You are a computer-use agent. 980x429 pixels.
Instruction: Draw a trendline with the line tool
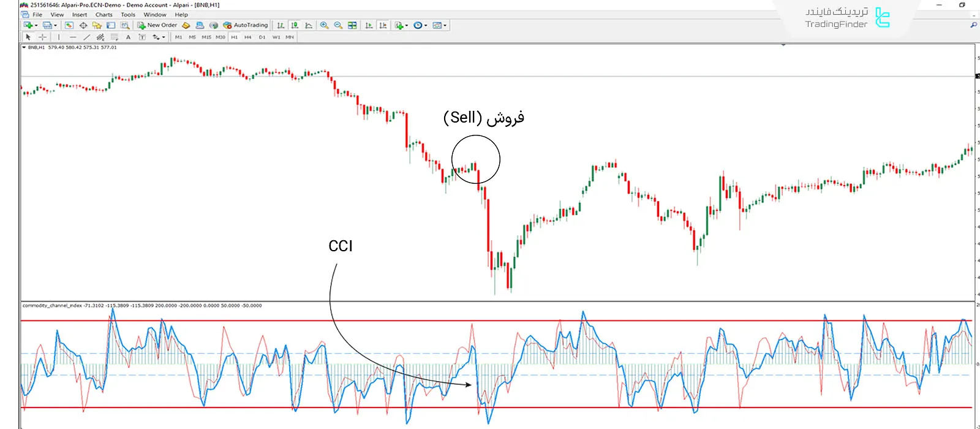pyautogui.click(x=86, y=37)
